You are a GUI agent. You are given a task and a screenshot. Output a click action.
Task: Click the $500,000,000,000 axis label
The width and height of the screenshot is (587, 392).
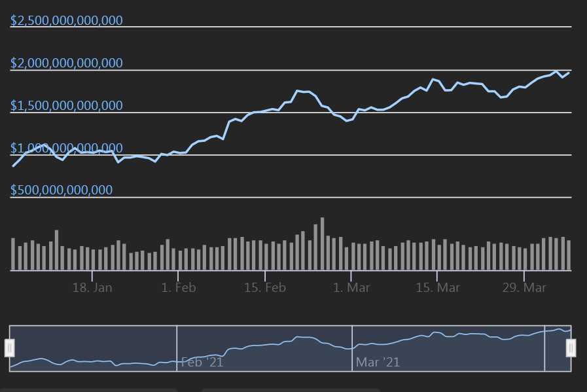click(x=62, y=190)
